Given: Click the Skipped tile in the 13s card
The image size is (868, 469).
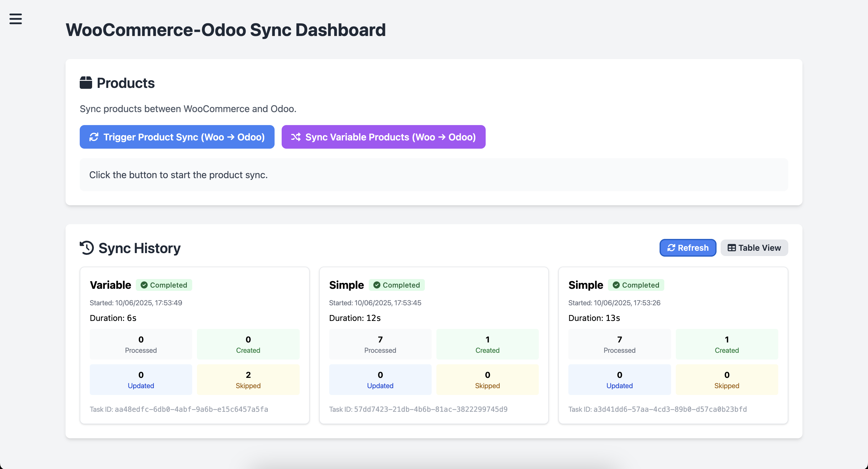Looking at the screenshot, I should pyautogui.click(x=727, y=379).
